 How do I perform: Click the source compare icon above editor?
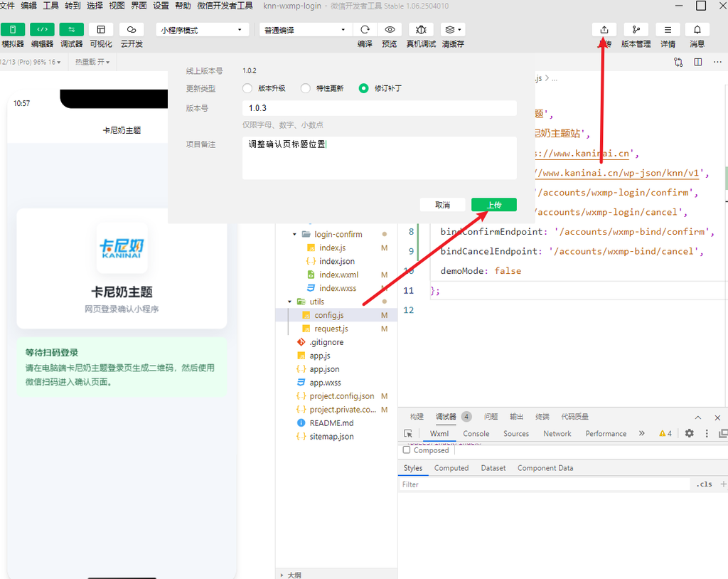(678, 62)
